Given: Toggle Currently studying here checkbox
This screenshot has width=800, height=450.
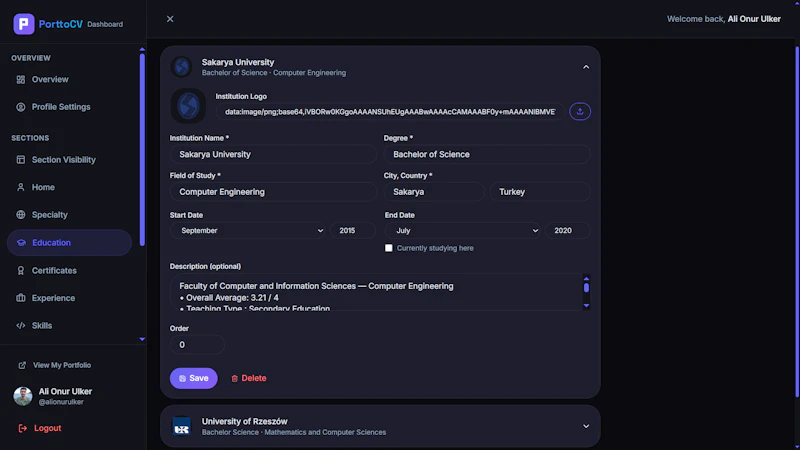Looking at the screenshot, I should (x=388, y=248).
